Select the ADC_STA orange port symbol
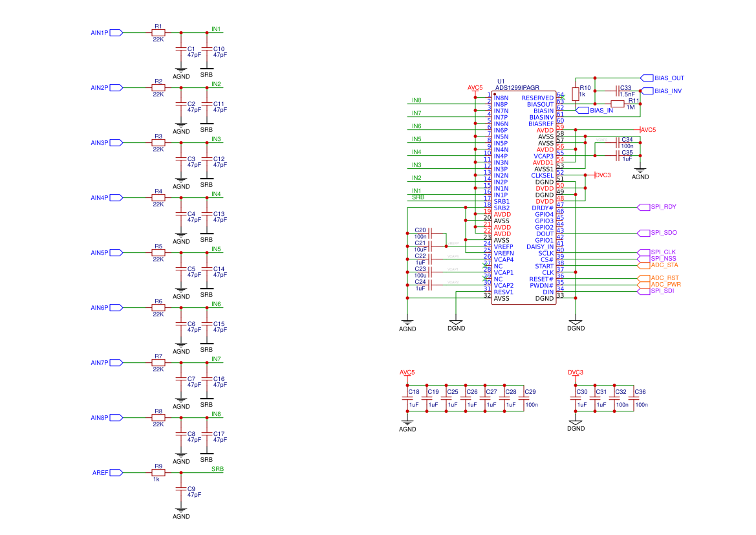Image resolution: width=756 pixels, height=535 pixels. [643, 265]
